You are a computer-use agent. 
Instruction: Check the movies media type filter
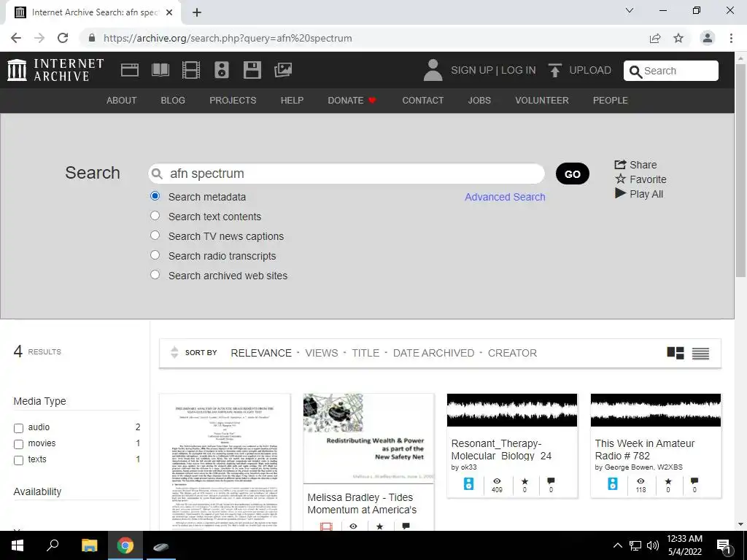18,444
